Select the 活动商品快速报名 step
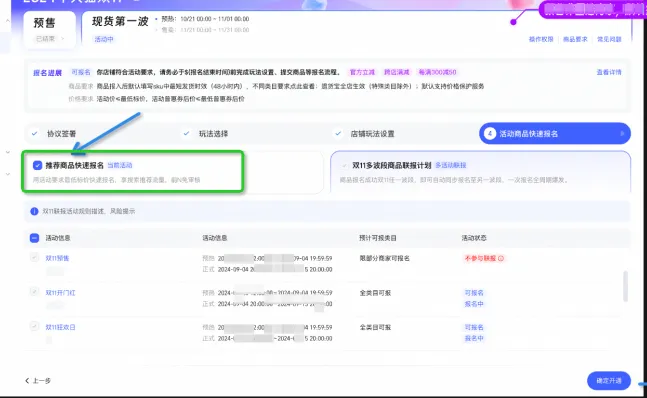 pos(555,134)
